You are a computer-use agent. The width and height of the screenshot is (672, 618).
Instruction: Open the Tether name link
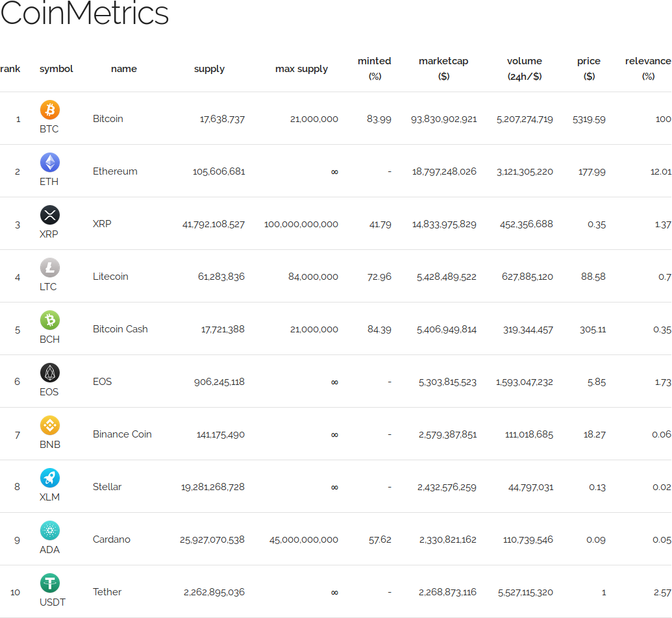[107, 592]
